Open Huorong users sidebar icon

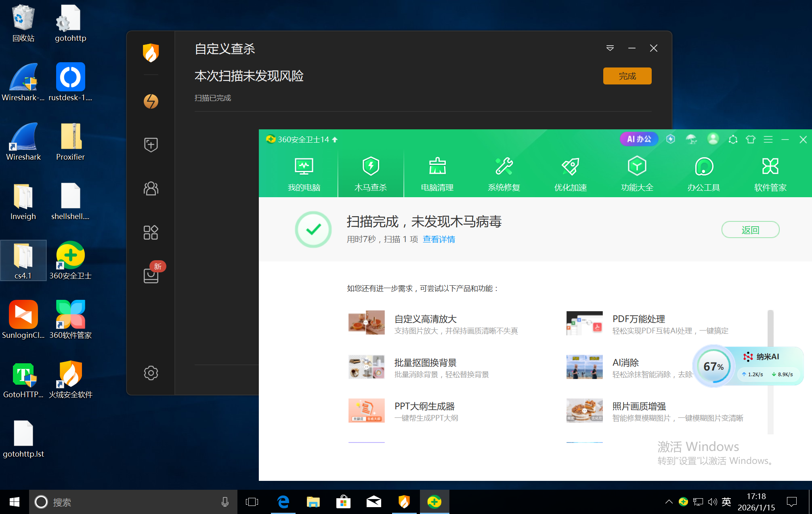tap(151, 188)
